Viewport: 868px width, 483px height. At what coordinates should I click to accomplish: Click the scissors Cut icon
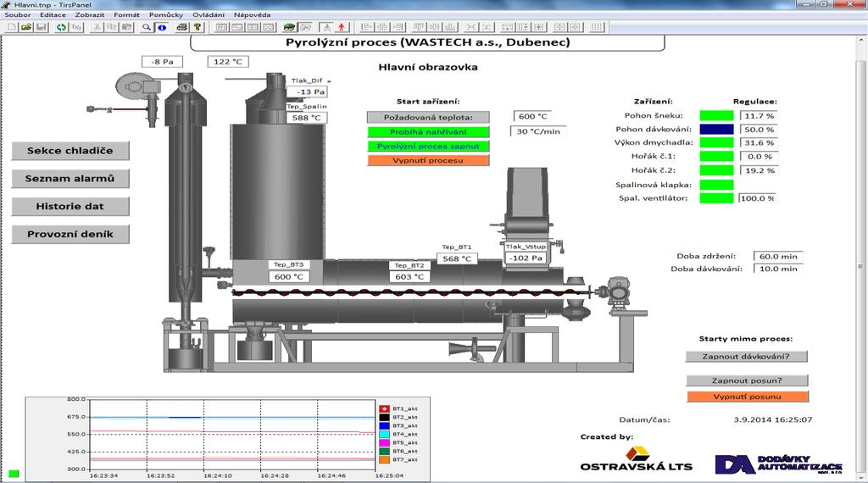tap(97, 26)
